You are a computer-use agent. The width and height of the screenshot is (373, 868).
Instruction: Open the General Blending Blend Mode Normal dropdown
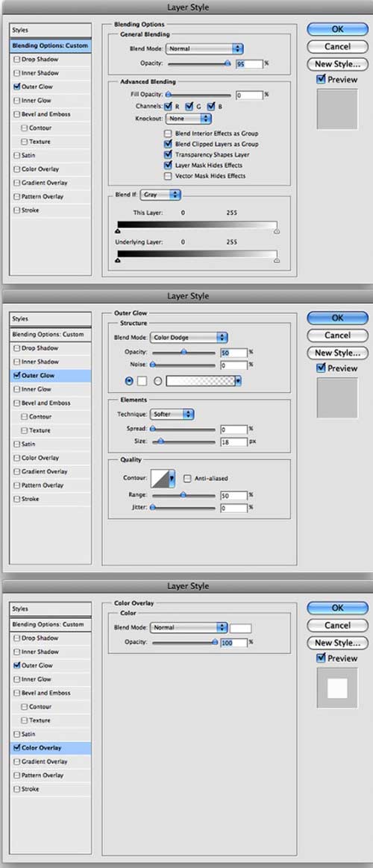tap(204, 48)
